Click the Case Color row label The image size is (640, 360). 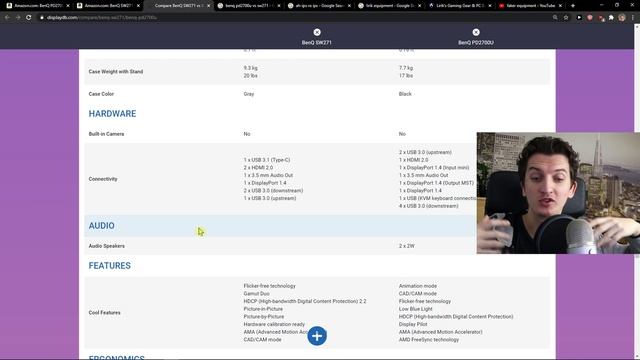click(101, 94)
